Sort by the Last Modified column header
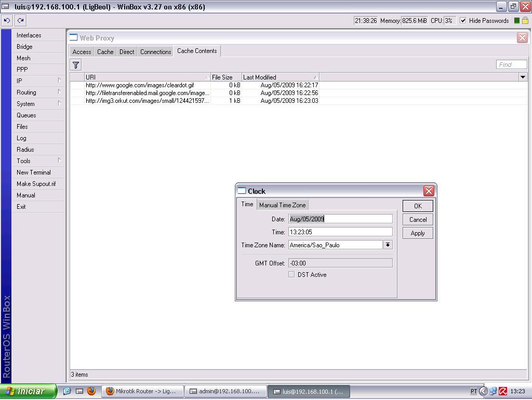 click(x=280, y=77)
